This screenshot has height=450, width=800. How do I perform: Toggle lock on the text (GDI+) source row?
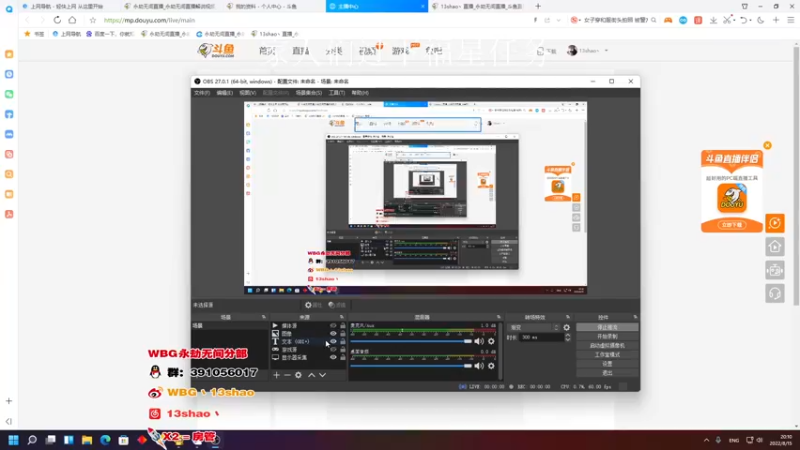[x=343, y=341]
